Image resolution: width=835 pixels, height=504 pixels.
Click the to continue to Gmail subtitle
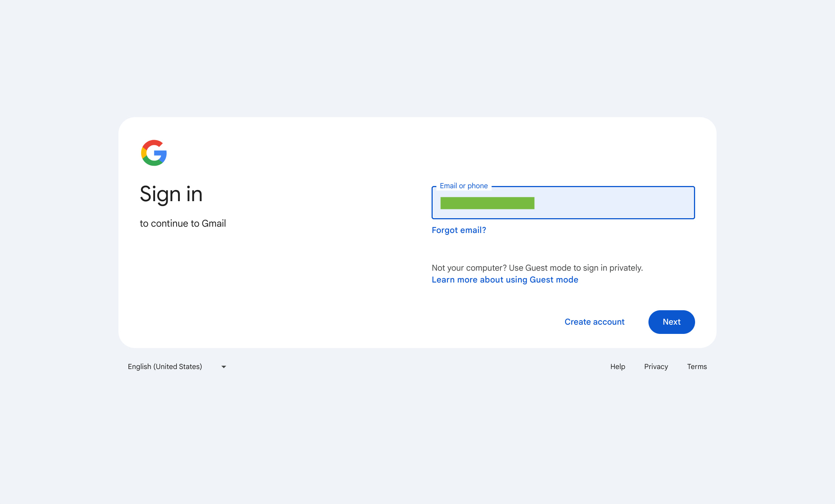click(x=183, y=223)
